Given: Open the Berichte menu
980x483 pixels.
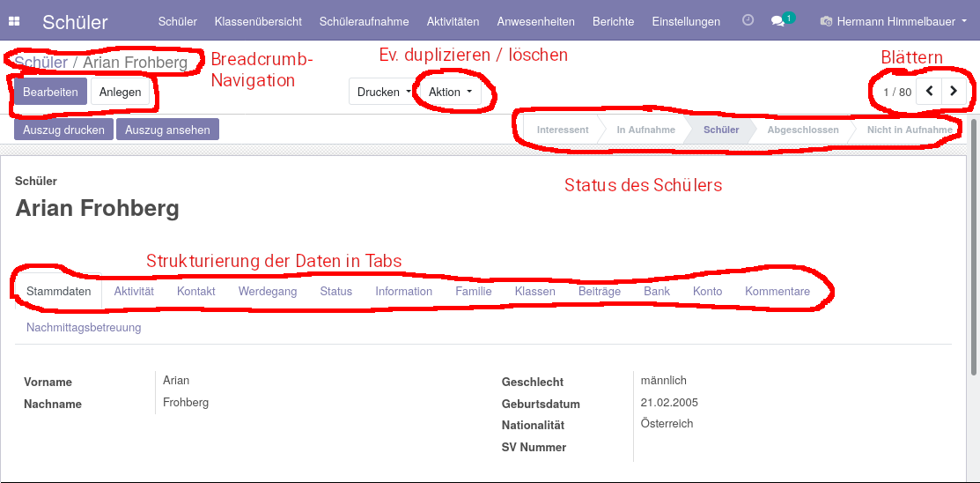Looking at the screenshot, I should pos(613,21).
